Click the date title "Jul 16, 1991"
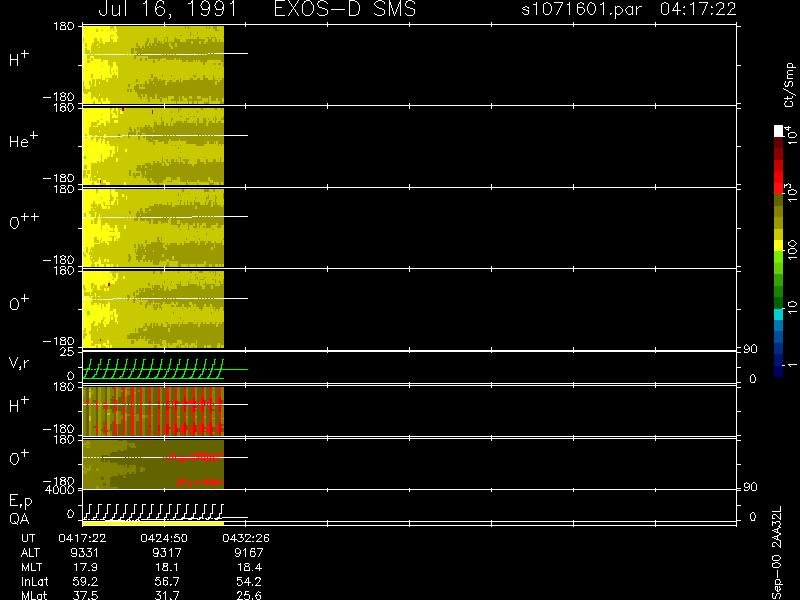Image resolution: width=800 pixels, height=600 pixels. tap(168, 9)
